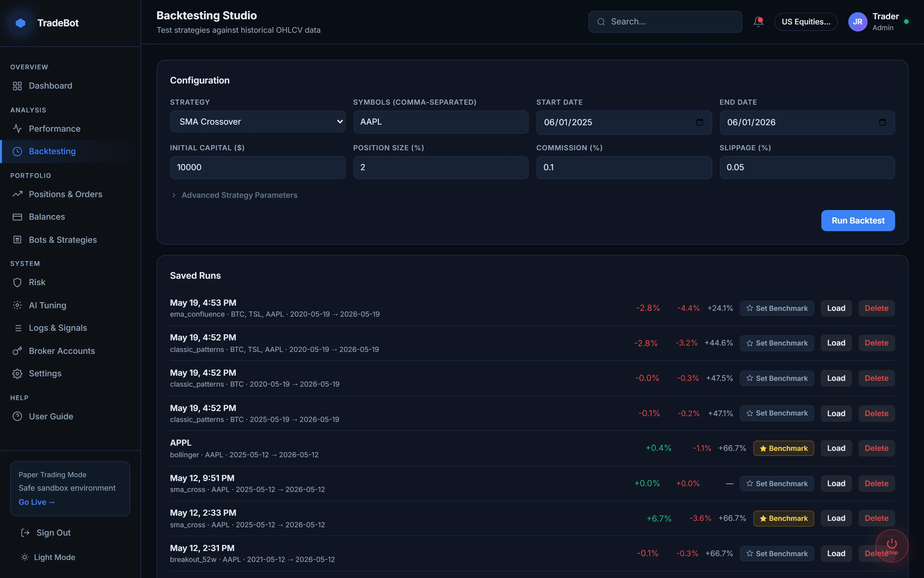Click the red Stop power button

pyautogui.click(x=892, y=546)
